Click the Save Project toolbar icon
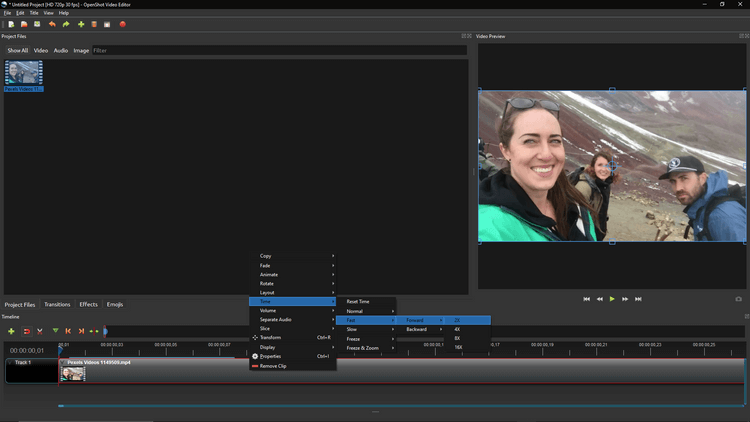This screenshot has height=422, width=750. [x=37, y=24]
